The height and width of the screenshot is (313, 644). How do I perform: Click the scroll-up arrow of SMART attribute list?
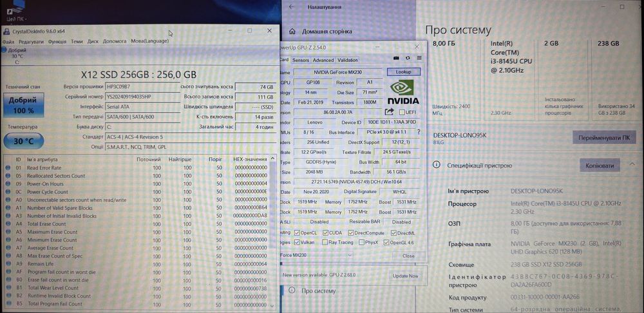pos(272,159)
